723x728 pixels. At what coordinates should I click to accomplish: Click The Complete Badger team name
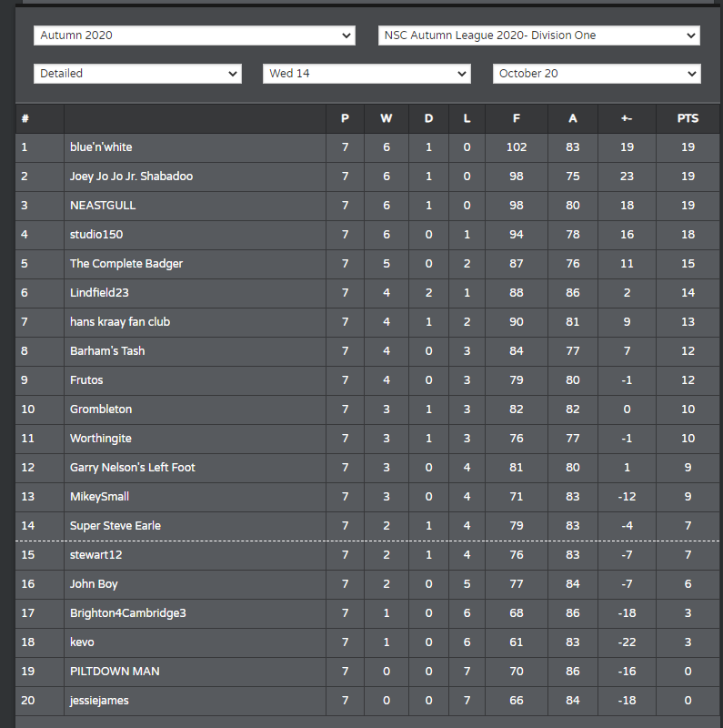click(126, 264)
